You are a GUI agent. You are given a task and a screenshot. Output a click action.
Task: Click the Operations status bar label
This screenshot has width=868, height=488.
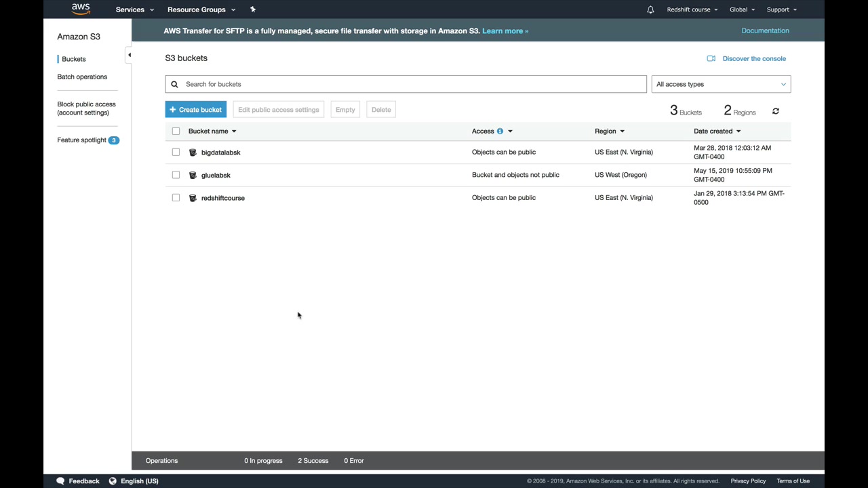161,461
